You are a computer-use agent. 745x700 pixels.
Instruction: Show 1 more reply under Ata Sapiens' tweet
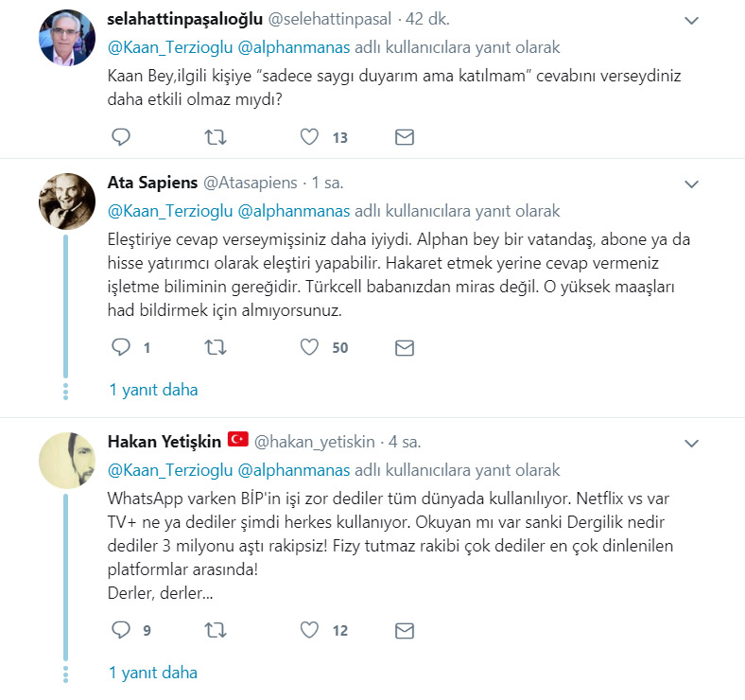[x=153, y=389]
